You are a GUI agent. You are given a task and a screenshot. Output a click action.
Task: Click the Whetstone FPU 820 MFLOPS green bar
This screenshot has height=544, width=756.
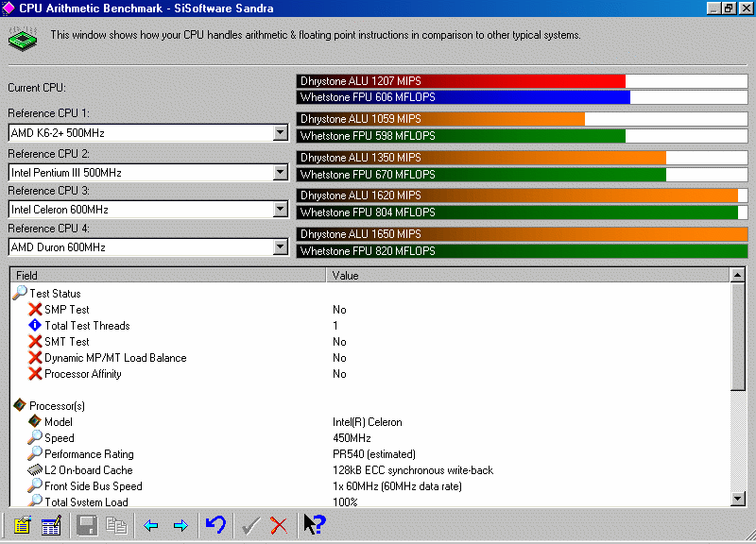[522, 250]
